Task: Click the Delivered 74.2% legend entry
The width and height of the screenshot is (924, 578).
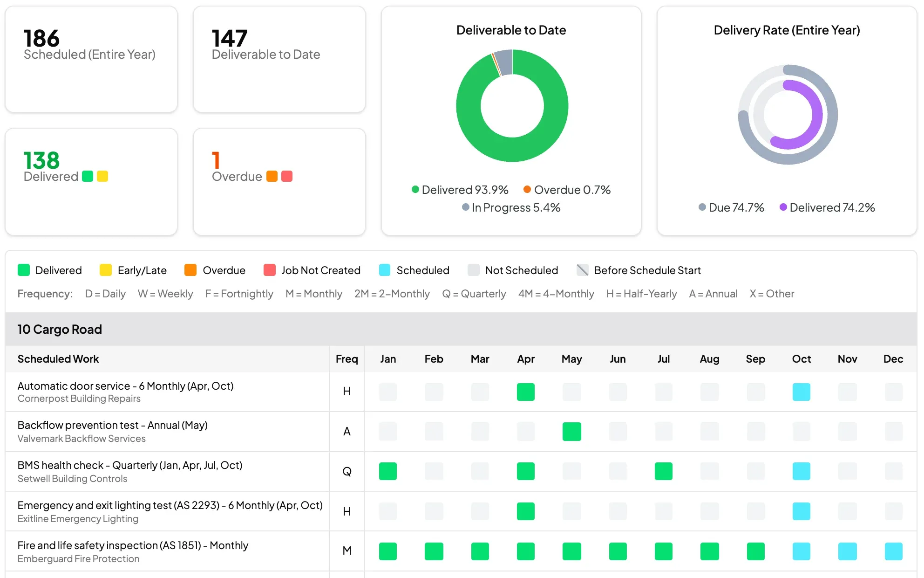Action: pos(827,207)
